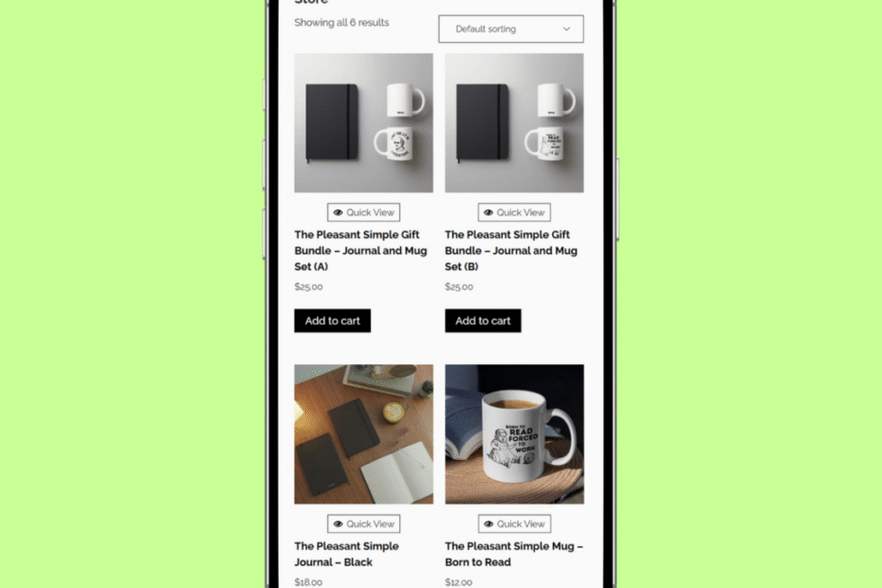Click the eye icon under the Journal – Black image

coord(338,524)
